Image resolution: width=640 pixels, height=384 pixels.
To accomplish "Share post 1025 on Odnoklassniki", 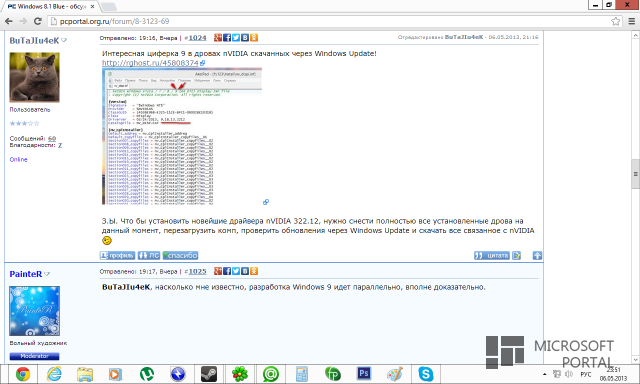I will click(254, 271).
